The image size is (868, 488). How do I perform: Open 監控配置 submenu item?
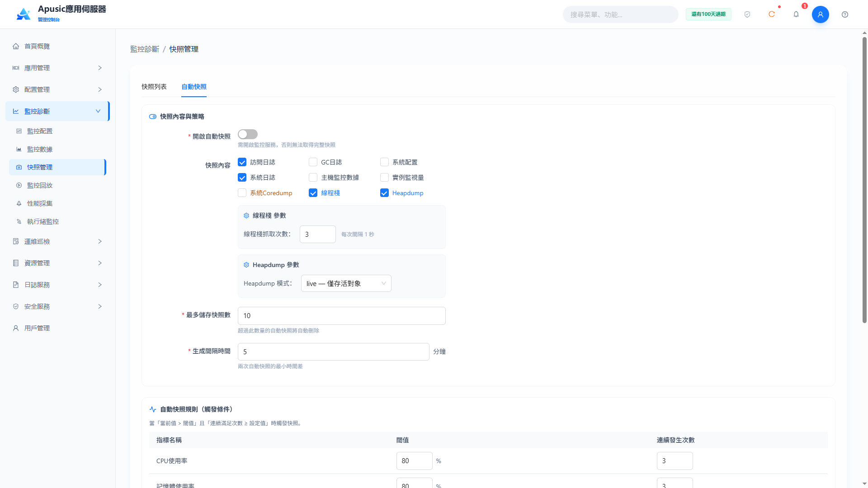point(58,131)
